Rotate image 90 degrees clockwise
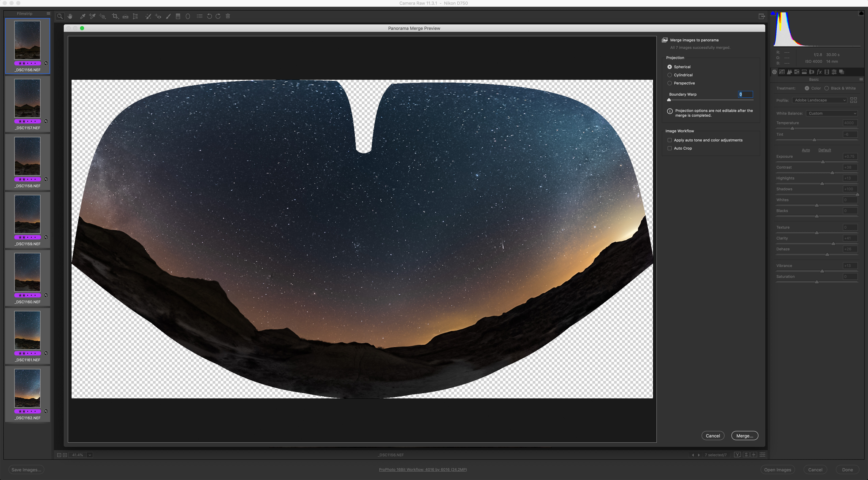 [218, 16]
